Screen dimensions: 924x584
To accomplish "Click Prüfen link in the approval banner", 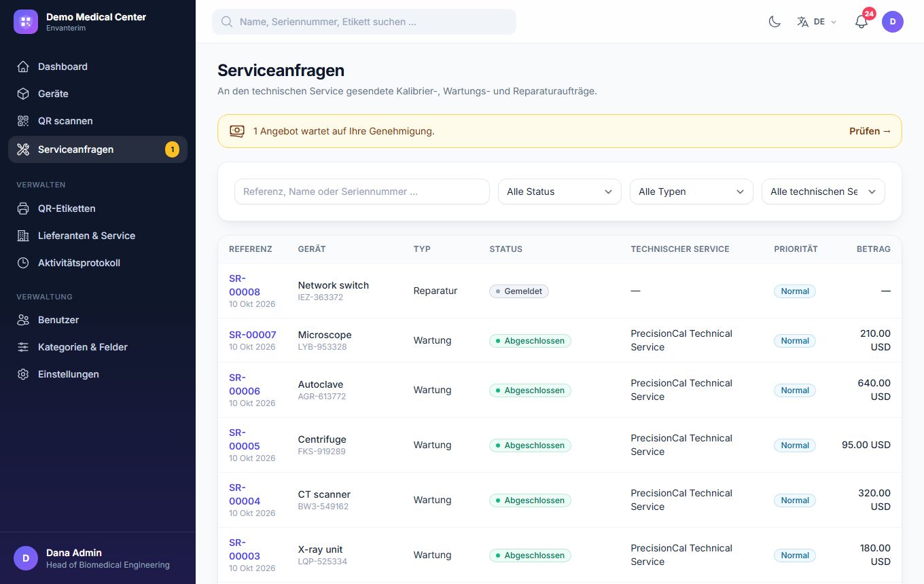I will (x=870, y=131).
